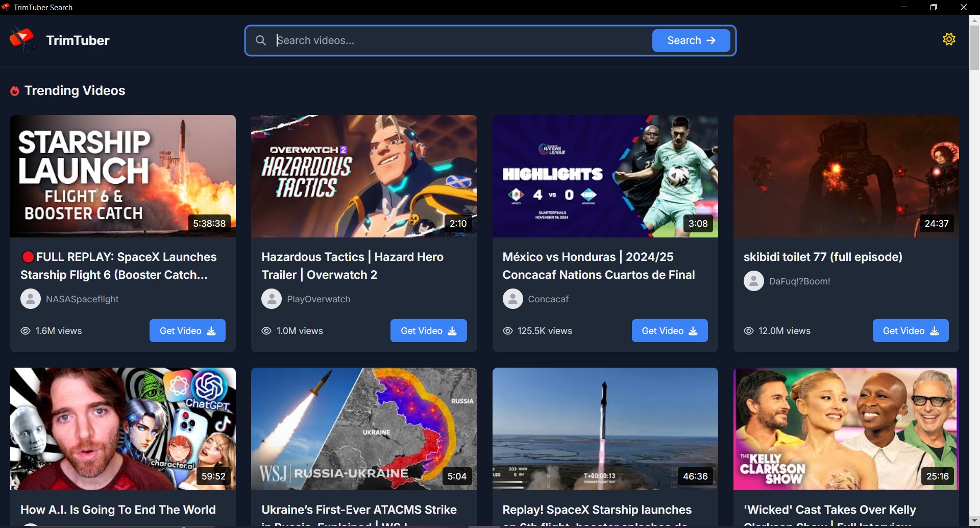980x528 pixels.
Task: Click the '1.6M views' count
Action: [x=59, y=331]
